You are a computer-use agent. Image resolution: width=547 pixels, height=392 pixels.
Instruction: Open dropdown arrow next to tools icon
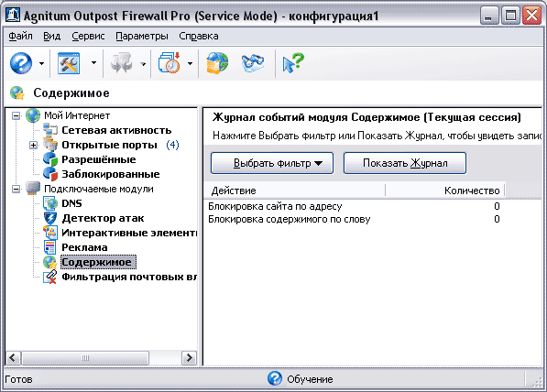point(93,63)
